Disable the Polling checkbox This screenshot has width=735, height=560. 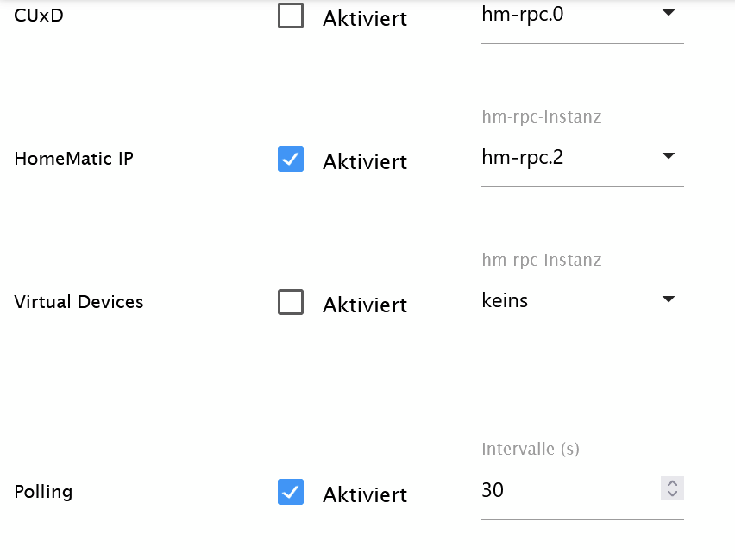[291, 492]
